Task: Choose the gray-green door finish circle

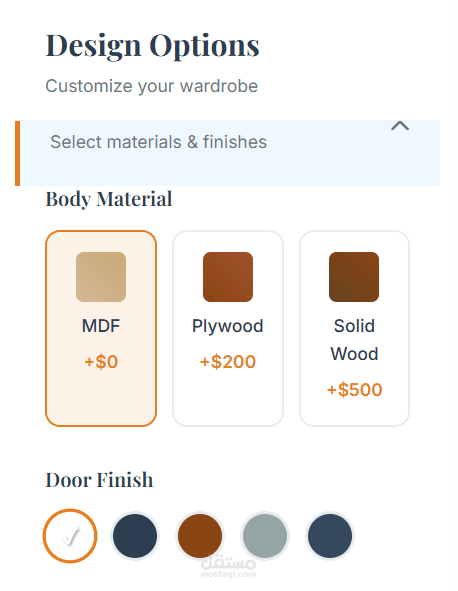Action: point(265,536)
